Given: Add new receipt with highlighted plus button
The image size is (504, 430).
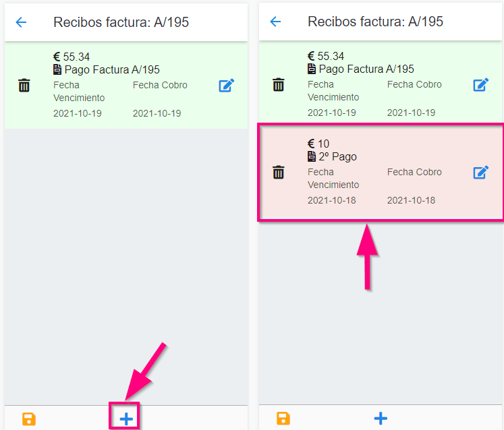Looking at the screenshot, I should click(126, 419).
